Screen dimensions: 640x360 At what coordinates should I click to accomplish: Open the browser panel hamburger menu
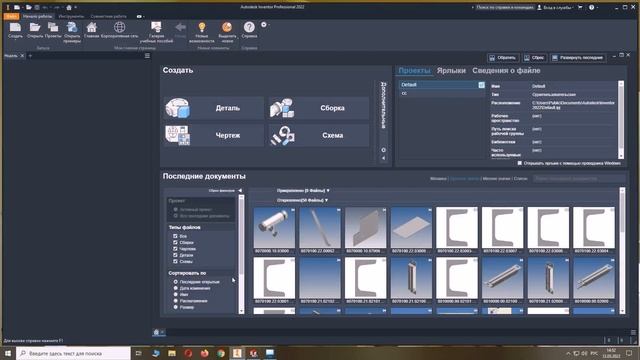point(147,56)
